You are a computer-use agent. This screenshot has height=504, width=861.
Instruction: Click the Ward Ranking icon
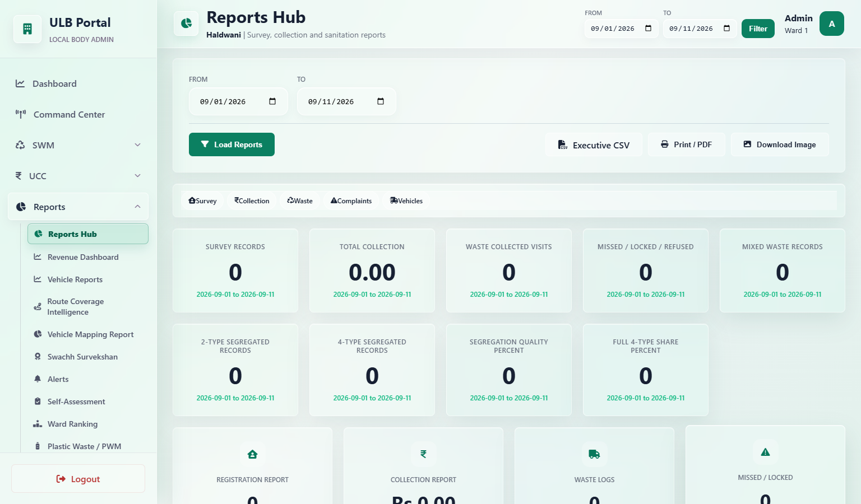click(x=38, y=424)
